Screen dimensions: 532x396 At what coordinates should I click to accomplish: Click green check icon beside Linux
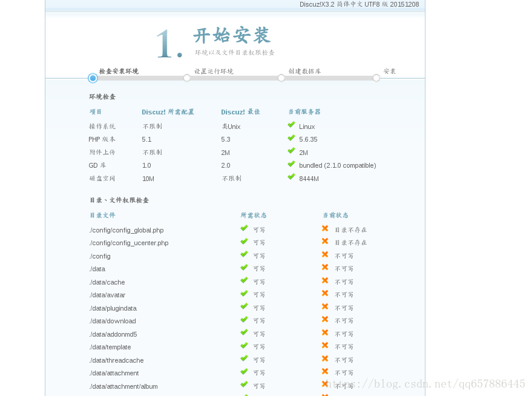tap(292, 125)
